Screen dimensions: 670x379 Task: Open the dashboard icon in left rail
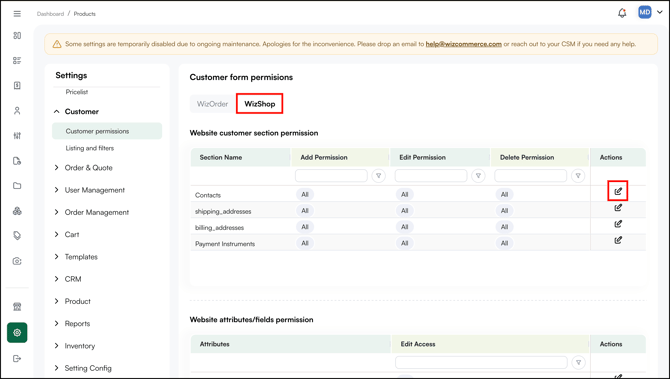(17, 35)
